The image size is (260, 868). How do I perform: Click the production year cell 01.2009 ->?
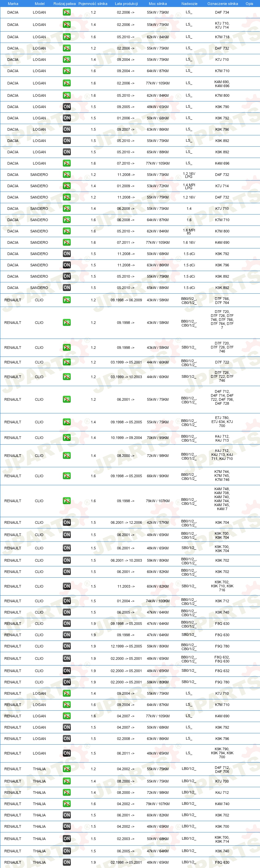(x=126, y=186)
